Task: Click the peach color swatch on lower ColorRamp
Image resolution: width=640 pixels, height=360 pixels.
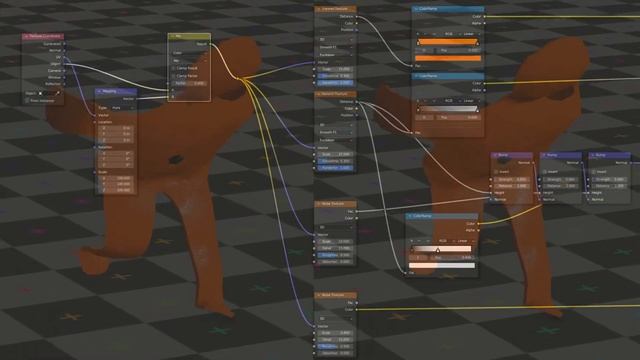Action: (442, 265)
